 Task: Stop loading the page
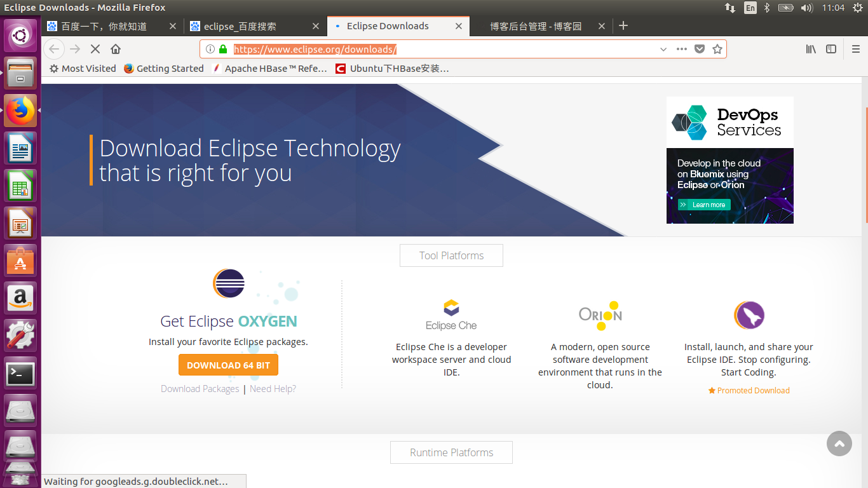point(95,49)
